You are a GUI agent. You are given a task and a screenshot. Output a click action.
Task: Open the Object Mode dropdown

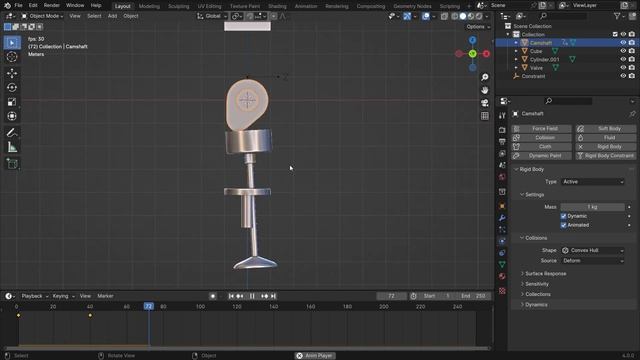pos(42,16)
